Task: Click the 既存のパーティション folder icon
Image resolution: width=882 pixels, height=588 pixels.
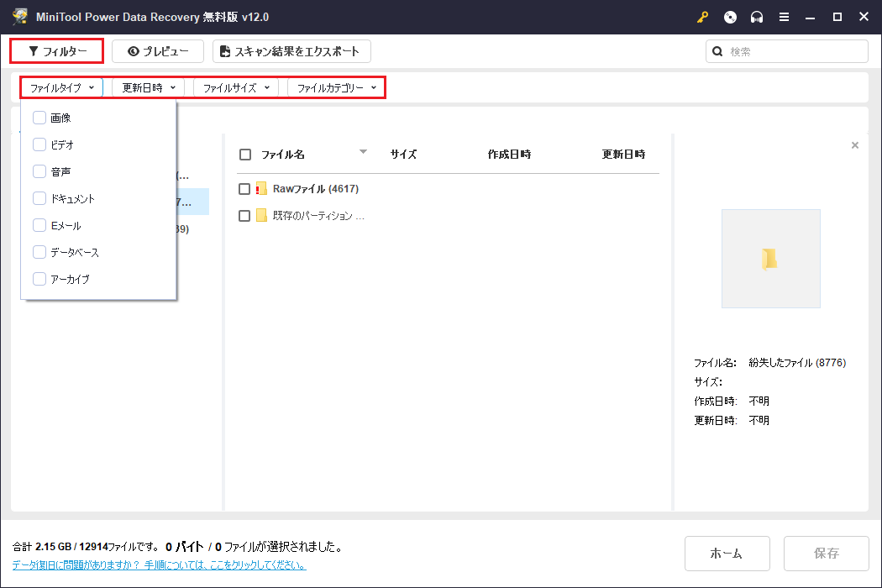Action: [261, 216]
